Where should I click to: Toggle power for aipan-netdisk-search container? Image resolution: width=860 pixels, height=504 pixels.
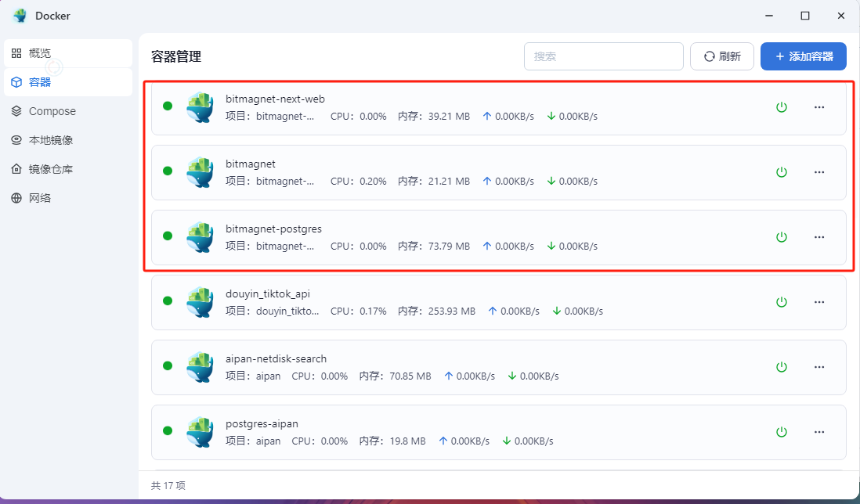click(x=782, y=367)
